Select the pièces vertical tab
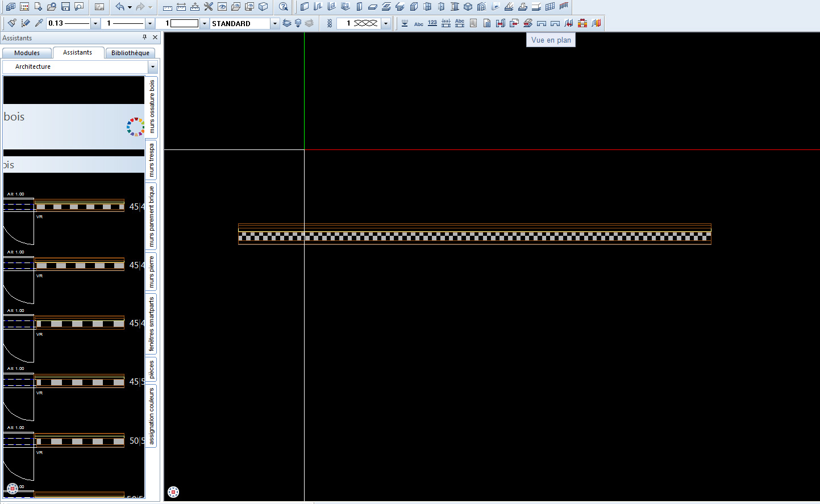Image resolution: width=820 pixels, height=504 pixels. (152, 369)
